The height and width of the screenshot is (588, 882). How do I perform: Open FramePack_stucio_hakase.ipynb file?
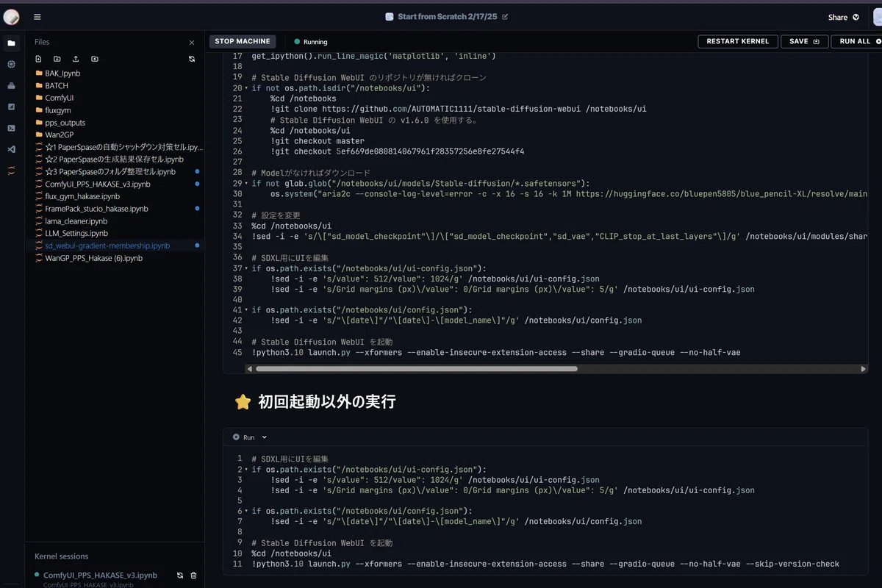[96, 209]
